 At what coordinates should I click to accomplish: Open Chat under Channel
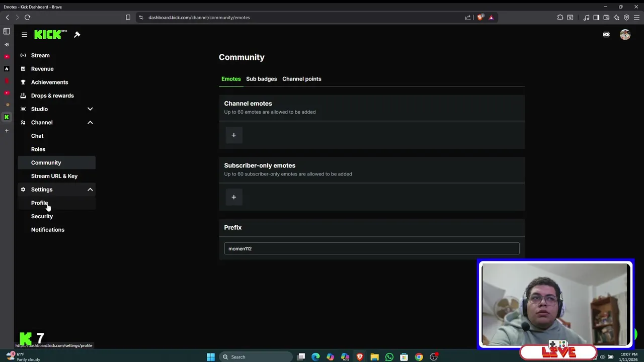pos(56,136)
